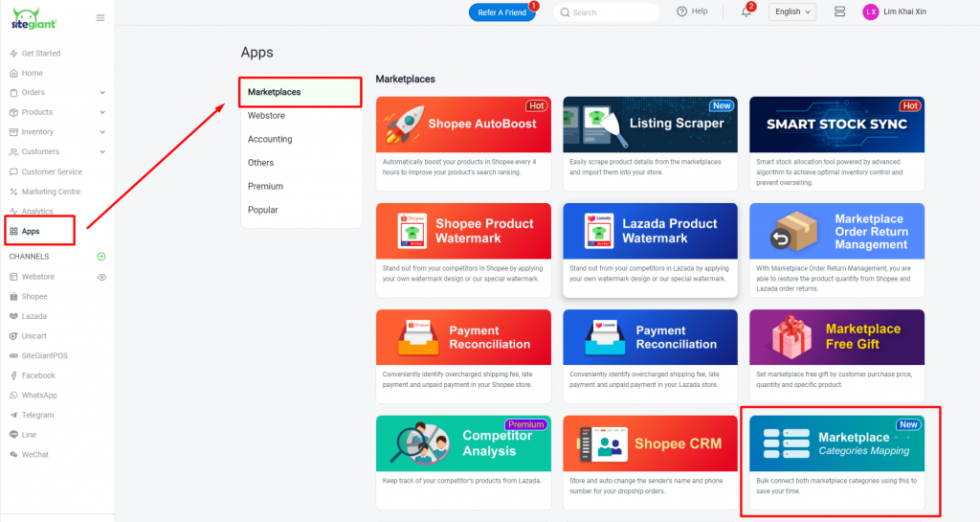Open the Inventory menu item

pos(37,132)
